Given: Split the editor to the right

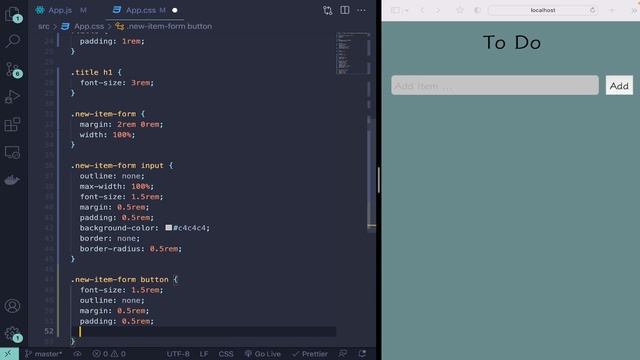Looking at the screenshot, I should (344, 10).
